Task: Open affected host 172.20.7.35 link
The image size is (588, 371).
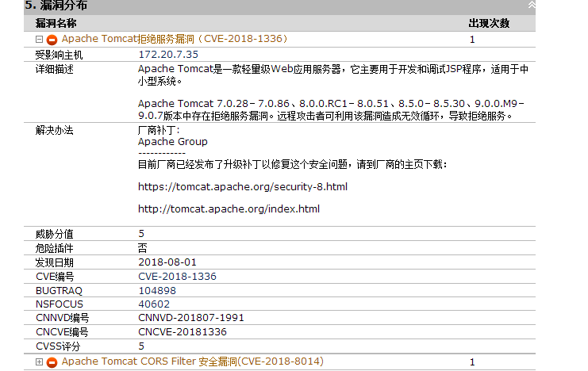Action: point(168,55)
